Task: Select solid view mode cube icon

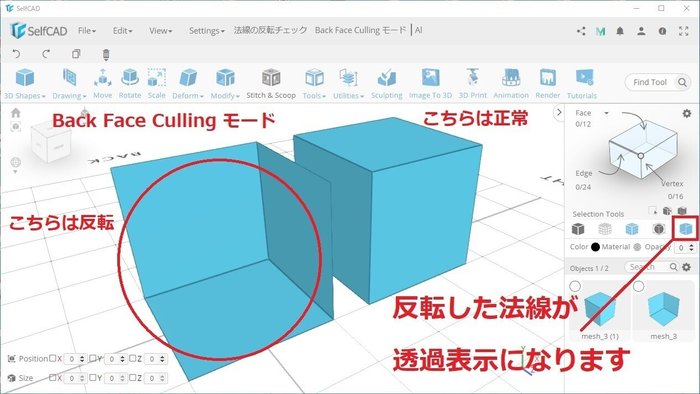Action: point(578,229)
